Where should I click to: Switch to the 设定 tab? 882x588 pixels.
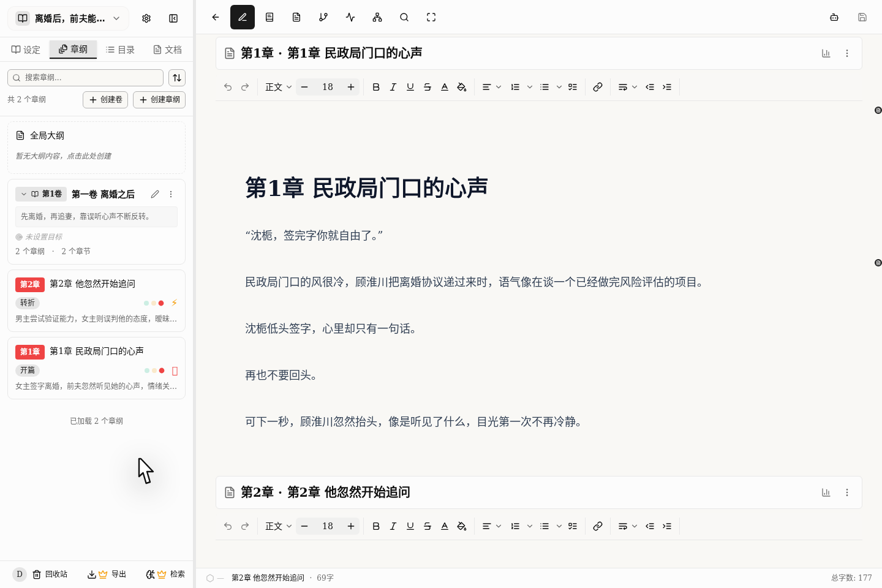[26, 50]
